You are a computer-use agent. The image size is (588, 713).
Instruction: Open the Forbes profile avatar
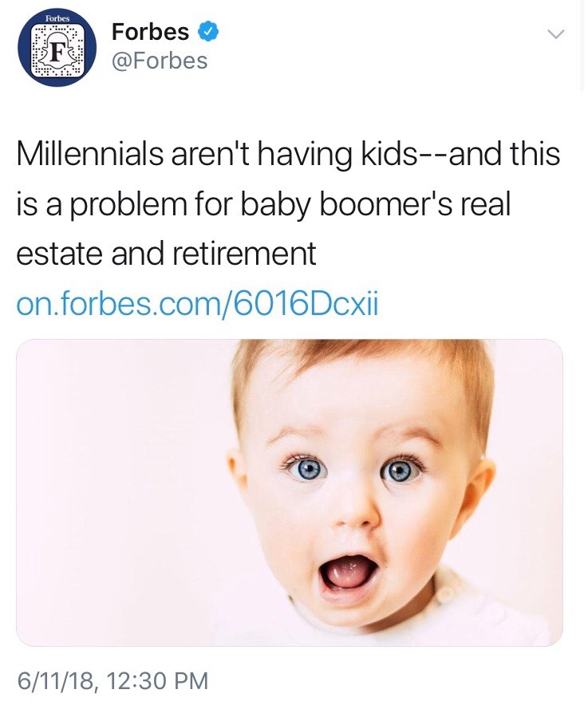pos(57,49)
